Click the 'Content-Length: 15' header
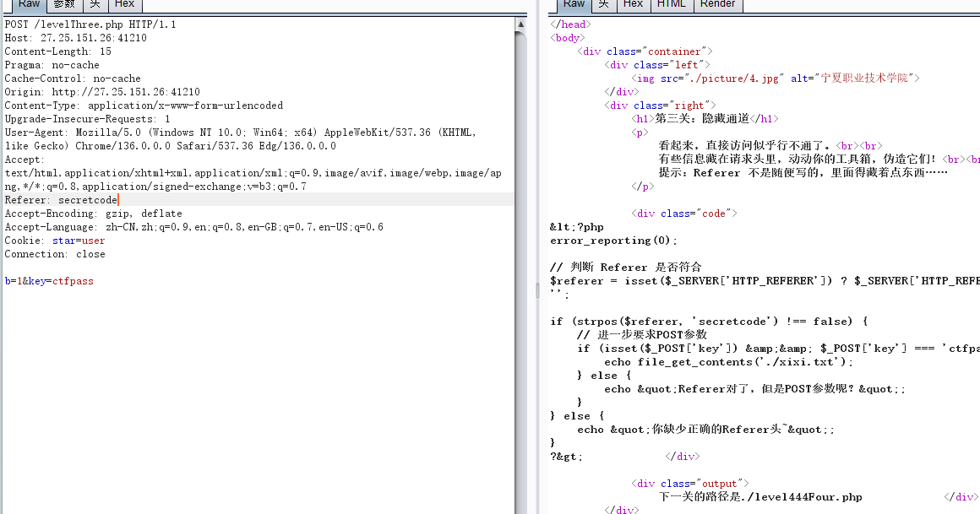 pyautogui.click(x=57, y=51)
